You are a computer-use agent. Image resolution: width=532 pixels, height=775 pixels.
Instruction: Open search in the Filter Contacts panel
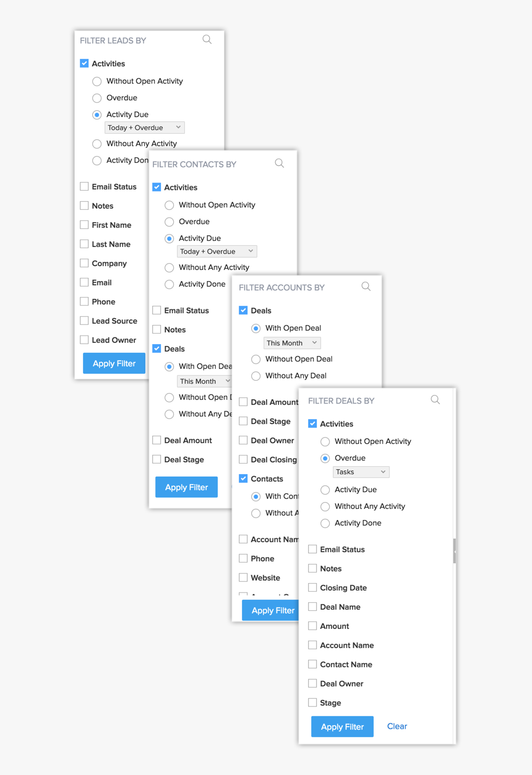(x=279, y=163)
